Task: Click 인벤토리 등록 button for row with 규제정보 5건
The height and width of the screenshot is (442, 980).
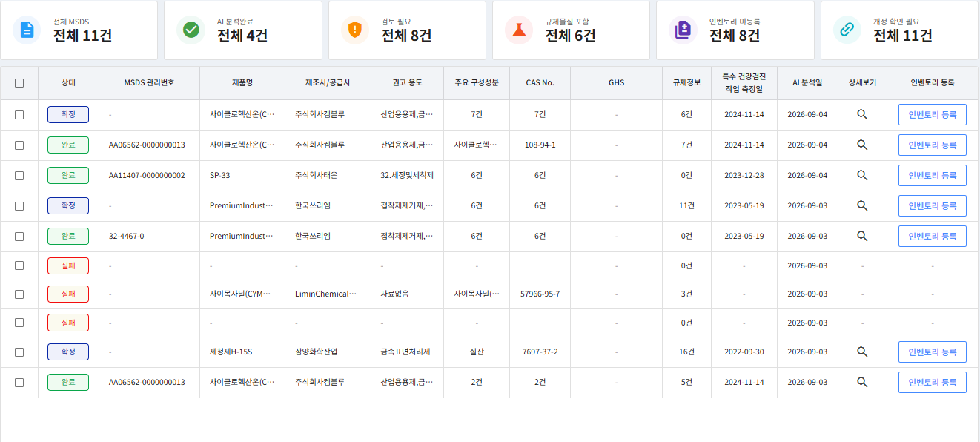Action: pos(932,382)
